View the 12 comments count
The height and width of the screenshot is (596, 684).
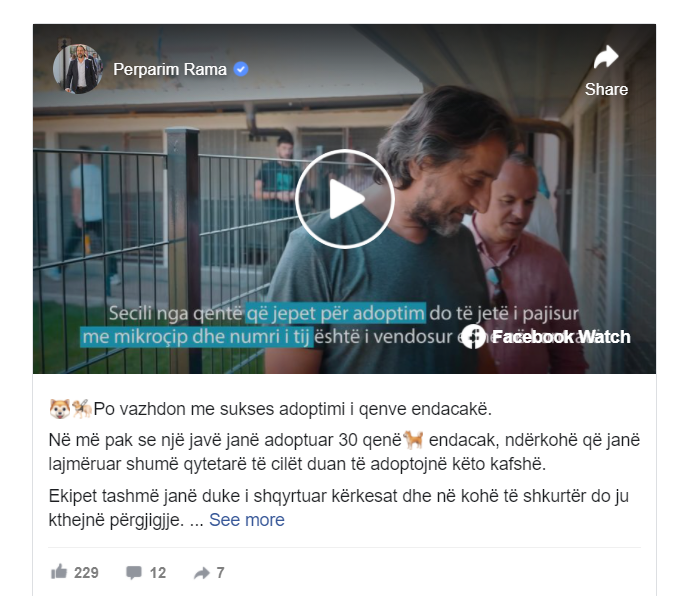click(158, 572)
